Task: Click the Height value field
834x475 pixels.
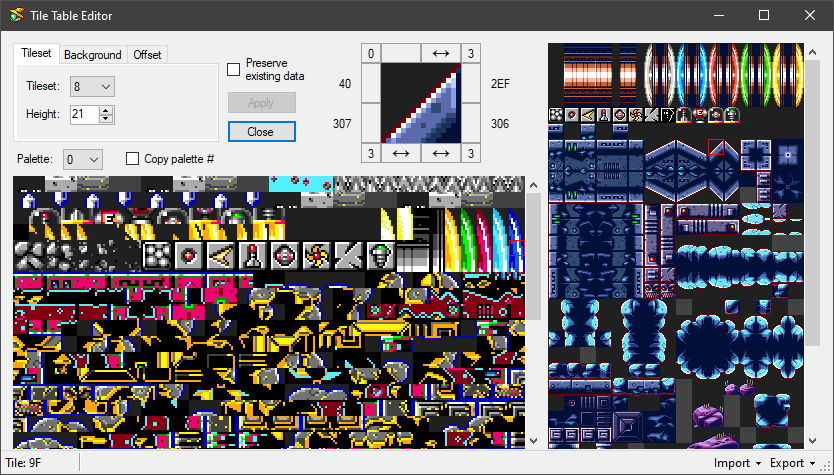Action: click(85, 114)
